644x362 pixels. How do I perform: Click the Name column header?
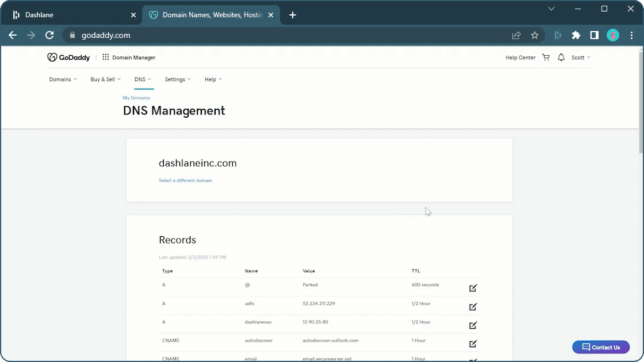point(251,271)
